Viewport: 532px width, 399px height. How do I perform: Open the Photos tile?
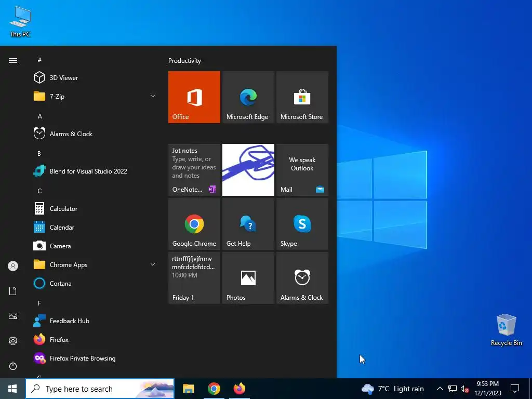248,278
